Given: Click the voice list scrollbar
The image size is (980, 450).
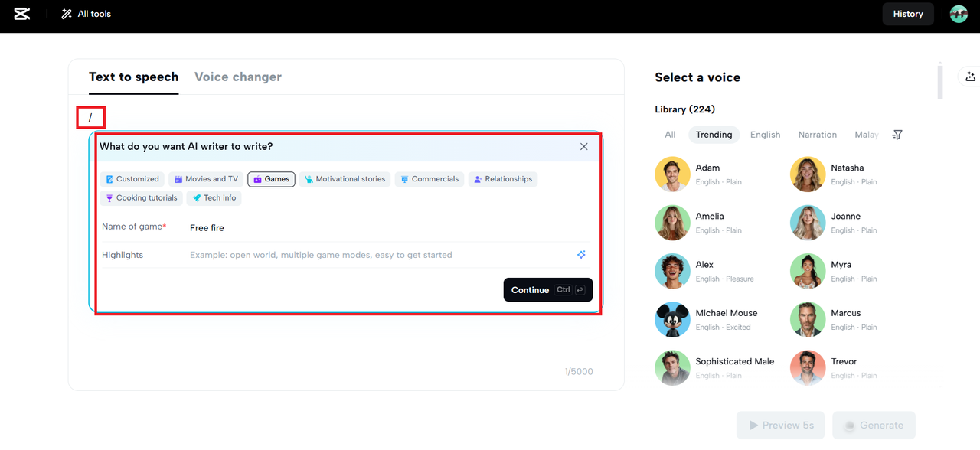Looking at the screenshot, I should 940,81.
